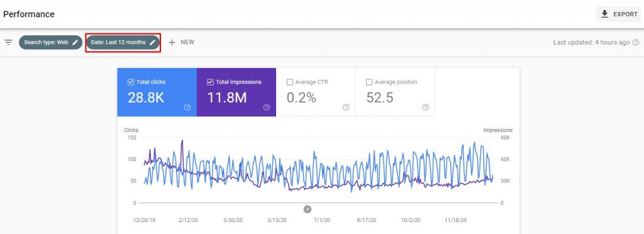Click the 90K impressions axis value
The height and width of the screenshot is (234, 644).
[504, 138]
